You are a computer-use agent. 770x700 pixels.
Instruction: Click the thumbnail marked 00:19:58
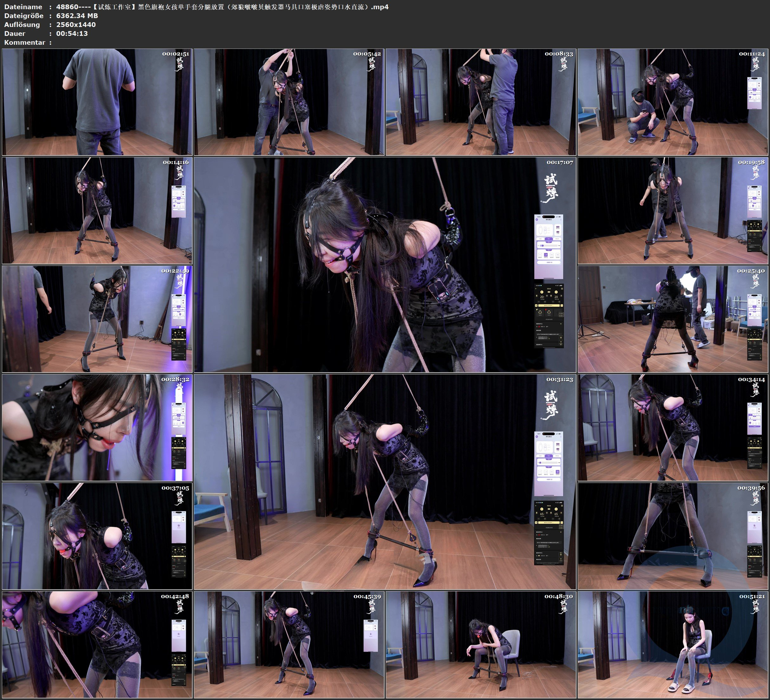(x=673, y=210)
